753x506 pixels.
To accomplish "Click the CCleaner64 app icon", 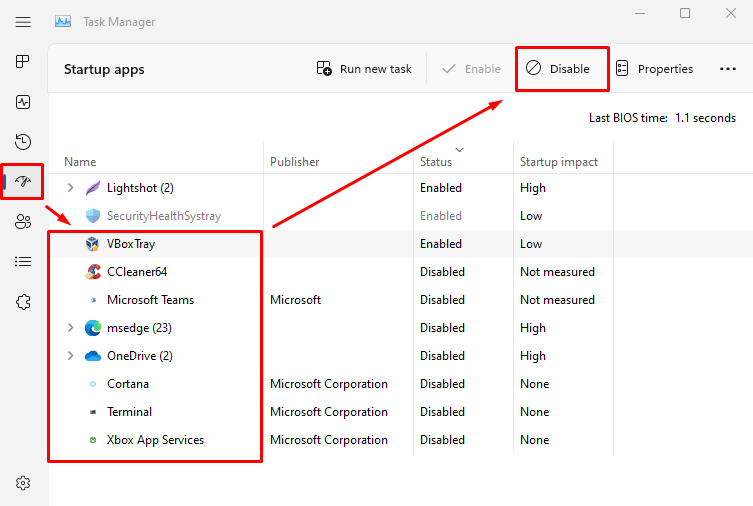I will [x=93, y=272].
